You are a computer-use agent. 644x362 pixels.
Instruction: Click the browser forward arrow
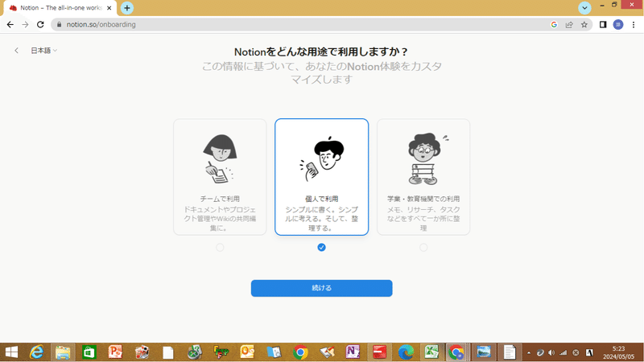(x=25, y=25)
